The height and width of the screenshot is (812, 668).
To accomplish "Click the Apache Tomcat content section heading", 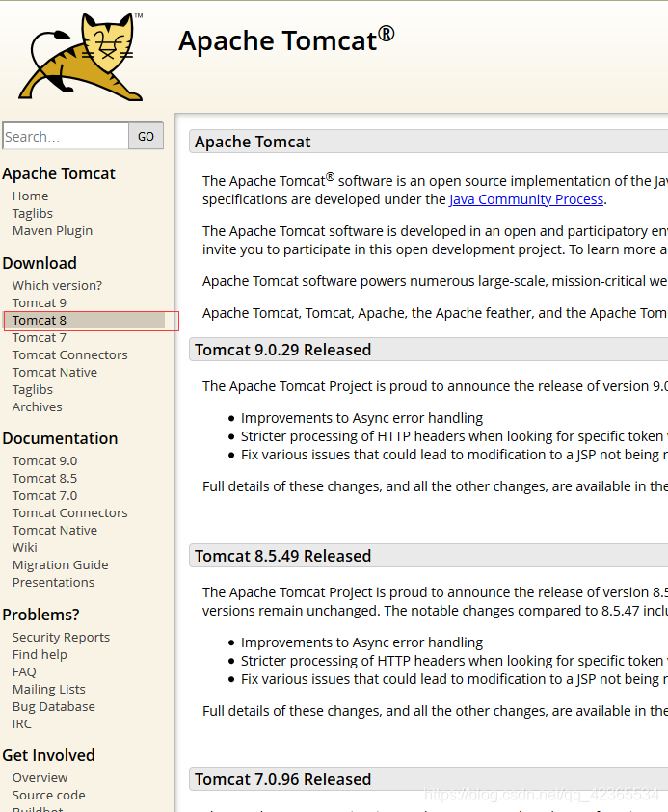I will (253, 142).
